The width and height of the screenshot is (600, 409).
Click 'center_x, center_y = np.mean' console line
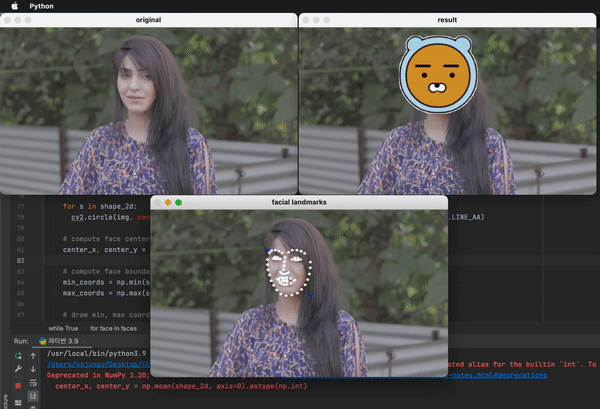tap(181, 386)
